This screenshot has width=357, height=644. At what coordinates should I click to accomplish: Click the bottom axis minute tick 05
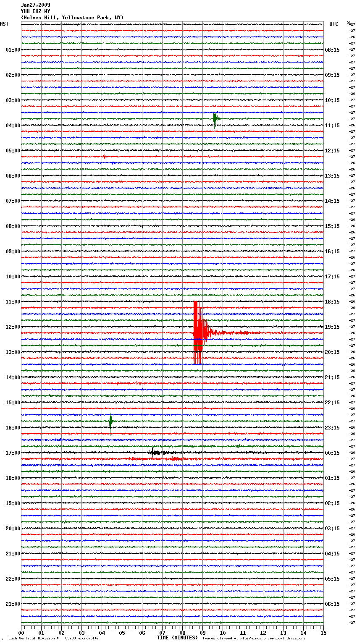click(122, 633)
